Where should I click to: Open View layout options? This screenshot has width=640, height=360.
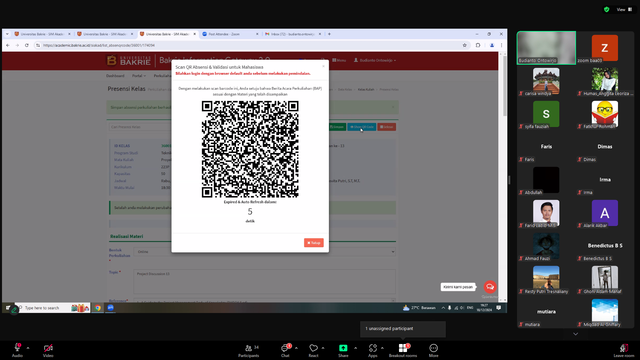pos(624,9)
